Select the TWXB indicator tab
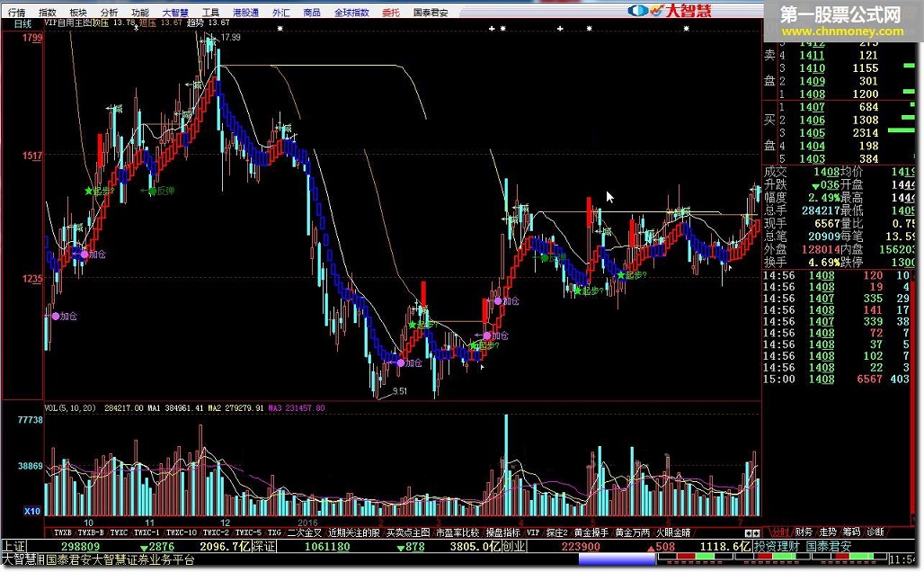This screenshot has width=924, height=572. click(x=62, y=532)
